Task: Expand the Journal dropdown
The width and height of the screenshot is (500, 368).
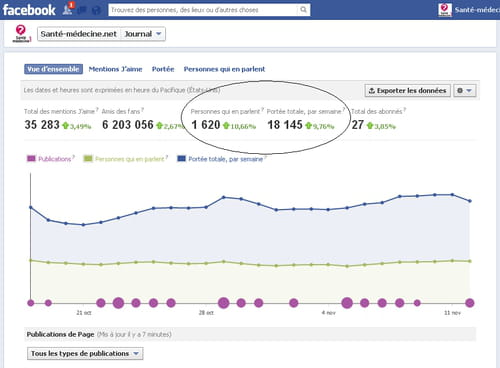Action: (x=143, y=34)
